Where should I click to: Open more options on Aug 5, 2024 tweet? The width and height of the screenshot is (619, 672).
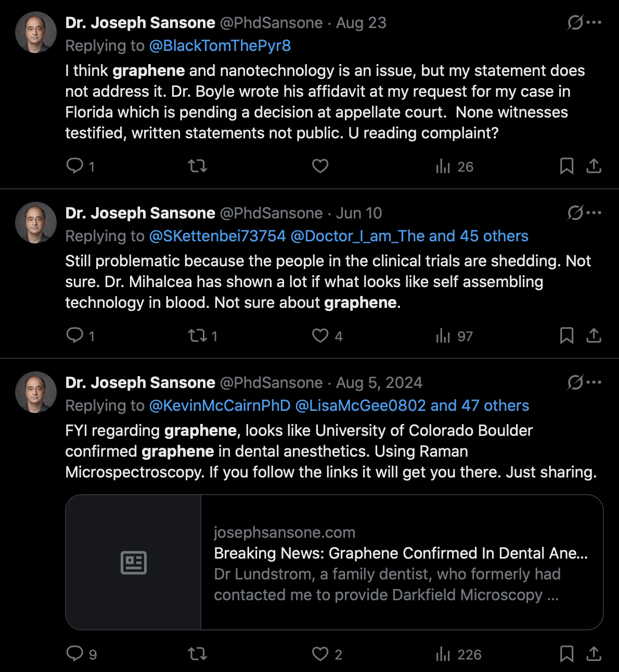[x=594, y=382]
